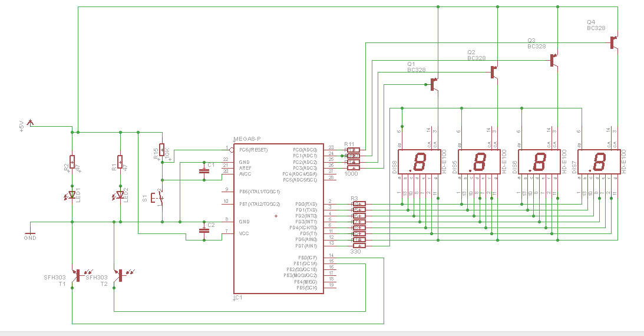
Task: Select R11 array resistor on PC0 line
Action: point(353,150)
